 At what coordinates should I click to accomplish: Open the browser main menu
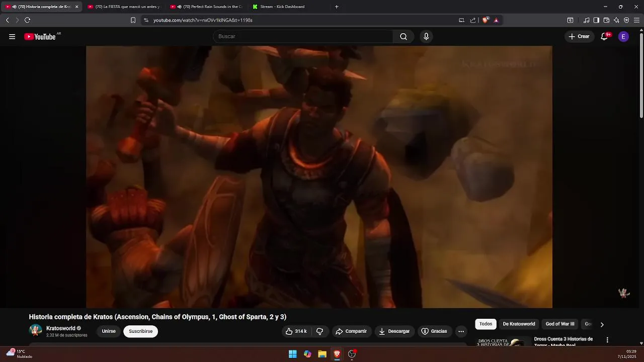(x=636, y=20)
